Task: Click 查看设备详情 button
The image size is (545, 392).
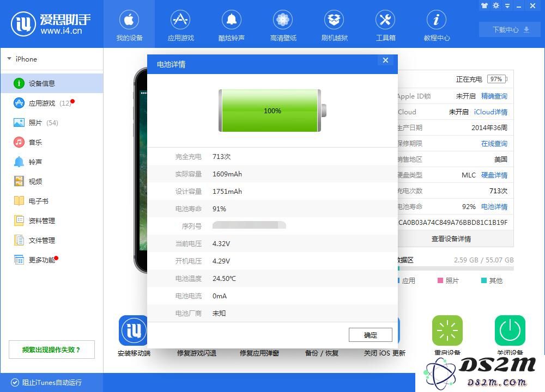Action: tap(455, 239)
